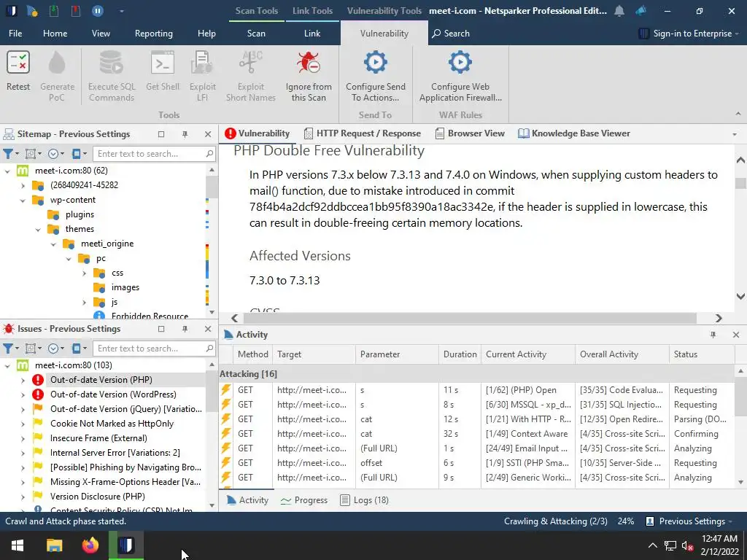Image resolution: width=747 pixels, height=560 pixels.
Task: Click Ignore from this Scan
Action: coord(309,76)
